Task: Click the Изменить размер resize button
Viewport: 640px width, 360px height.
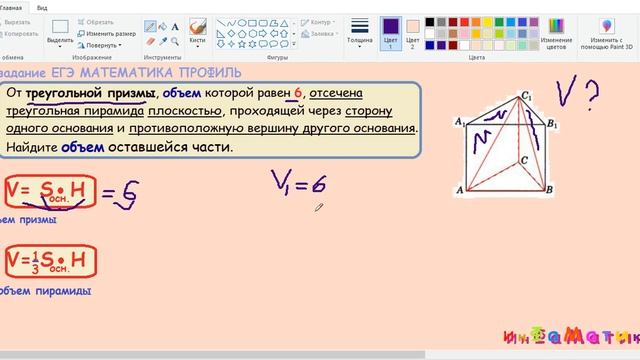Action: coord(107,33)
